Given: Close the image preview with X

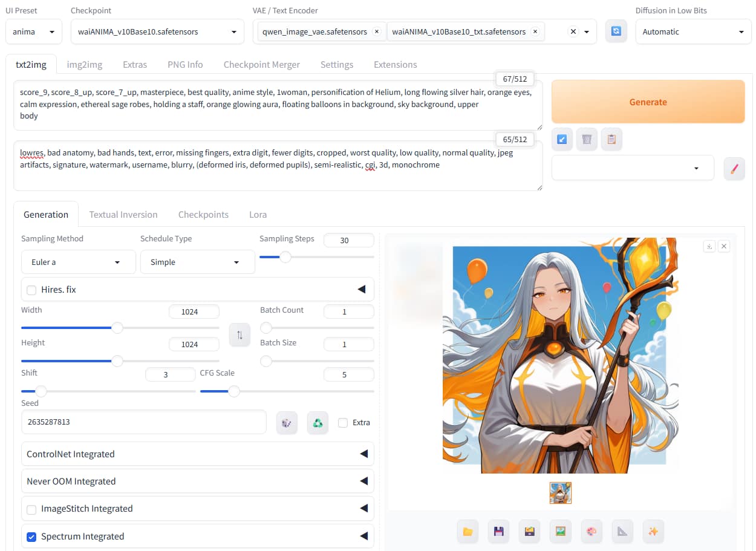Looking at the screenshot, I should point(724,246).
